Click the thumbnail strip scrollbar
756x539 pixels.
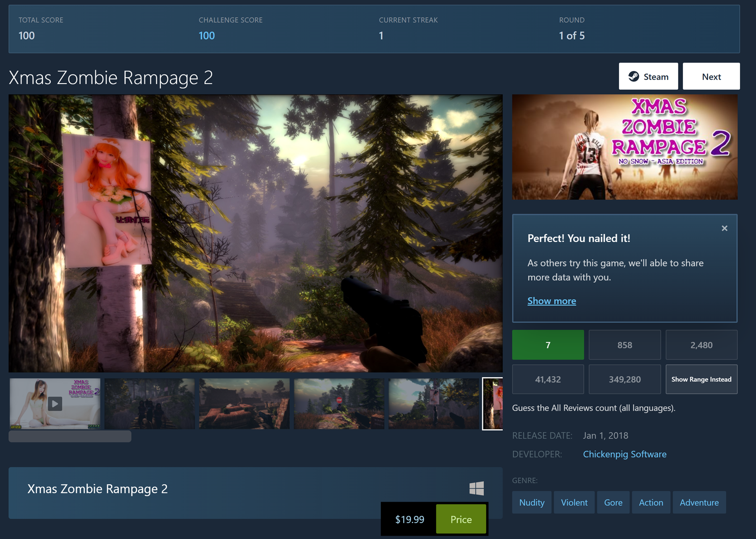point(70,436)
